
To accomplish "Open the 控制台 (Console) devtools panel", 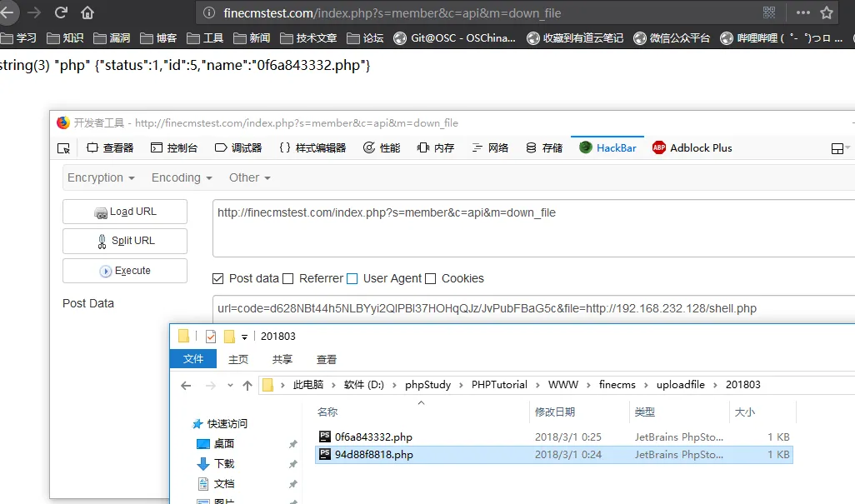I will point(175,147).
